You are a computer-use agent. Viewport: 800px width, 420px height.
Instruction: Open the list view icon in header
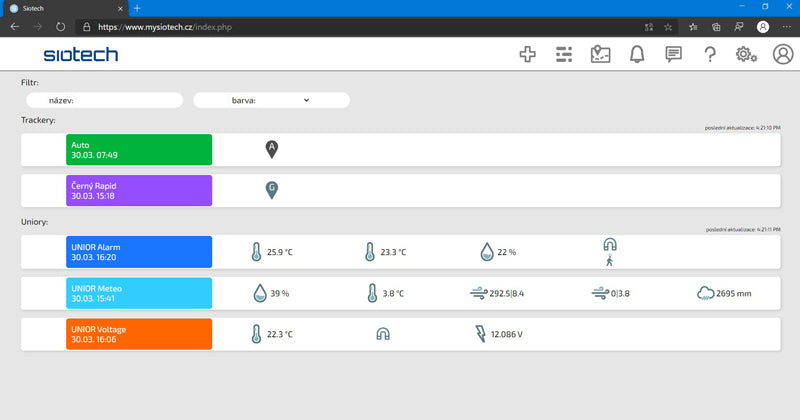pyautogui.click(x=564, y=54)
